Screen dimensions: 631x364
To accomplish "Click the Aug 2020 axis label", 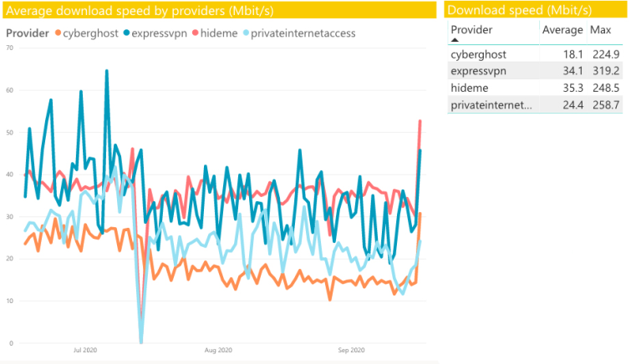I will coord(218,350).
